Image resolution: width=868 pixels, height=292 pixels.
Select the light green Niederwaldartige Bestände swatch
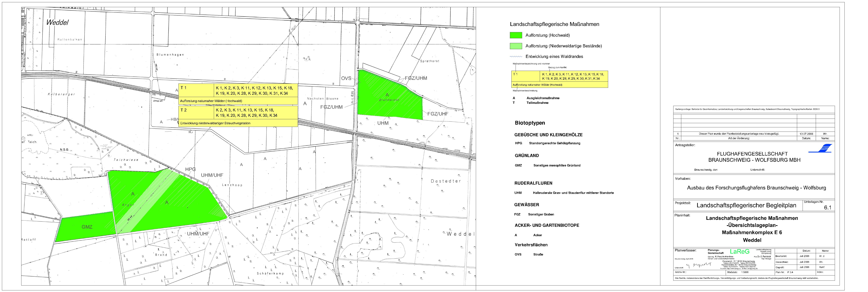tap(516, 46)
